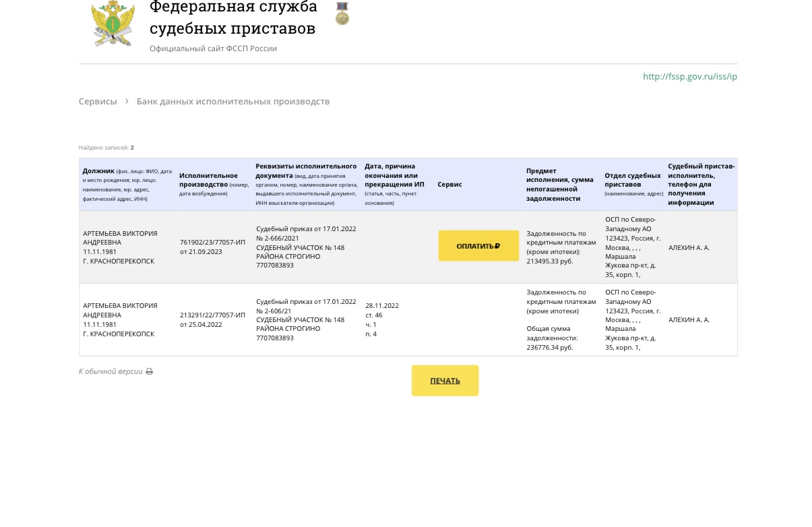This screenshot has width=812, height=527.
Task: Click the printer icon near К обычной версии
Action: (x=150, y=371)
